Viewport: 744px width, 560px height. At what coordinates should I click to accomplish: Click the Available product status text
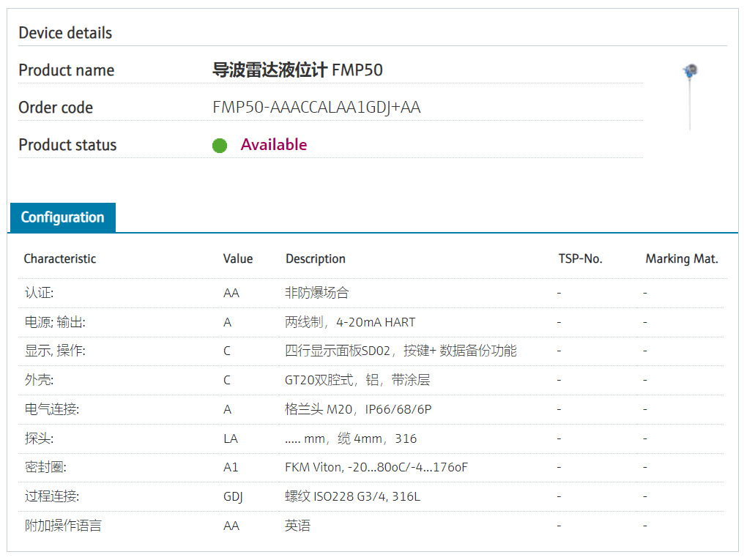(x=273, y=145)
